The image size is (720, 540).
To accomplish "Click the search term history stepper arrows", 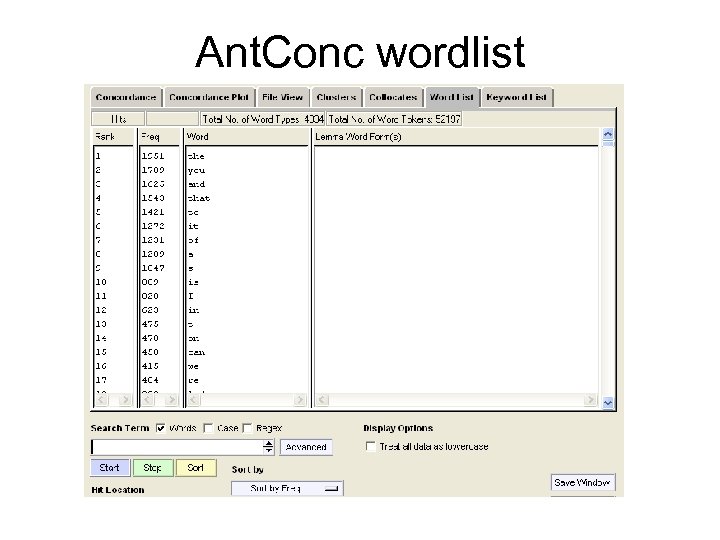I will (269, 447).
